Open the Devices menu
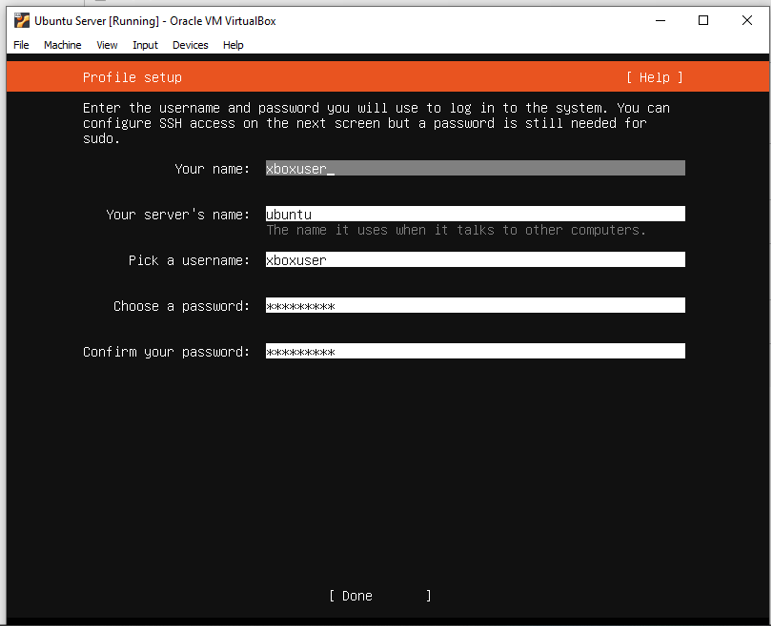The height and width of the screenshot is (626, 771). click(x=190, y=45)
